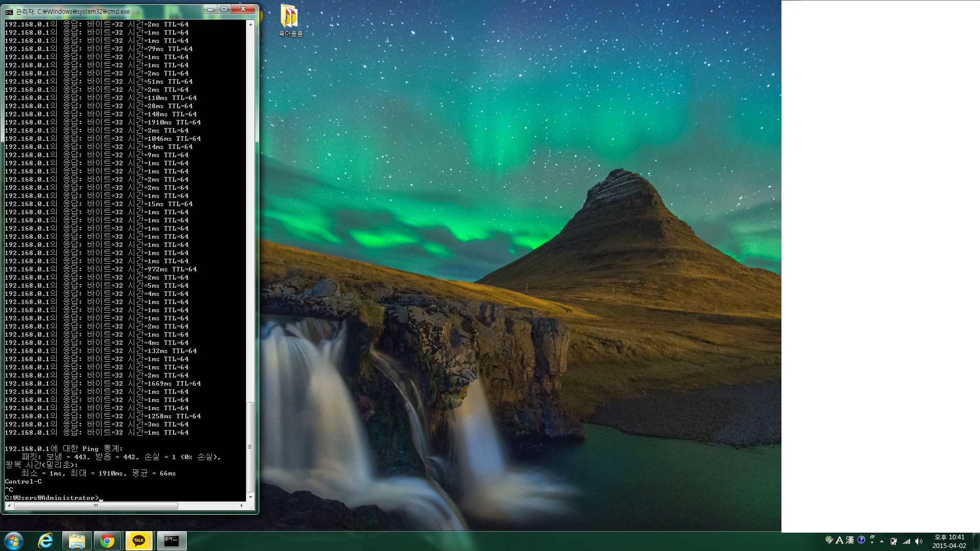This screenshot has width=980, height=551.
Task: Open the Windows Start menu orb
Action: [x=14, y=541]
